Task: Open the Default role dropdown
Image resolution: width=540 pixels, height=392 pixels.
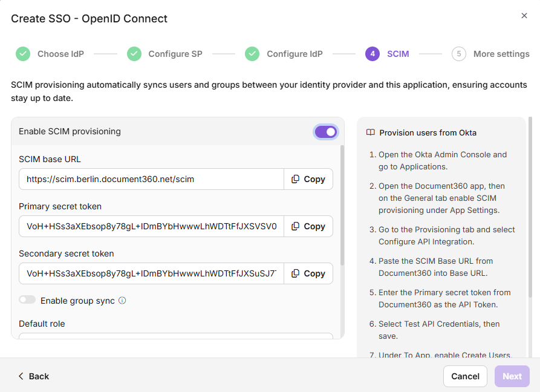Action: point(176,336)
